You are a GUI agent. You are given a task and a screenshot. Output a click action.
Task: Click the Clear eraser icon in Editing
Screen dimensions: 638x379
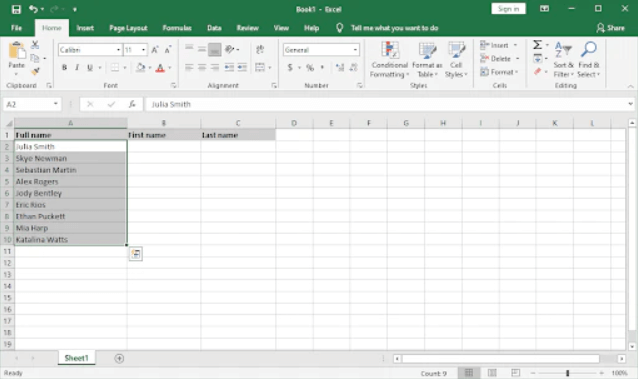click(537, 72)
